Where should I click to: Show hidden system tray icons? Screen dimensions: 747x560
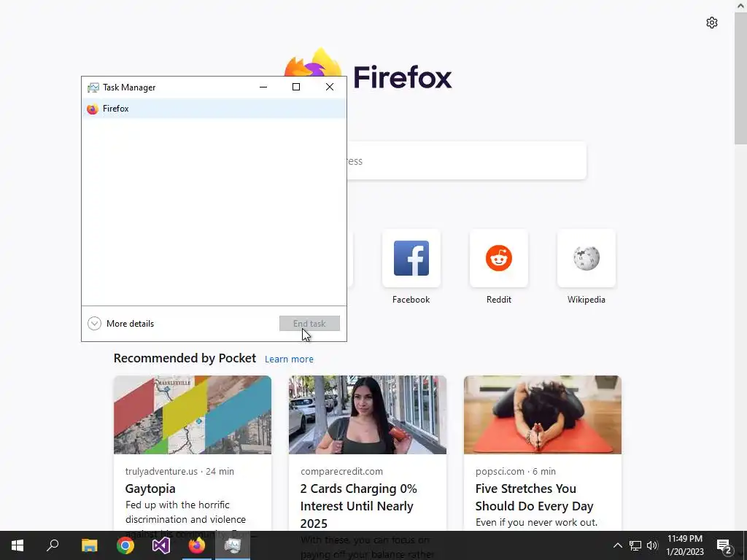(617, 545)
